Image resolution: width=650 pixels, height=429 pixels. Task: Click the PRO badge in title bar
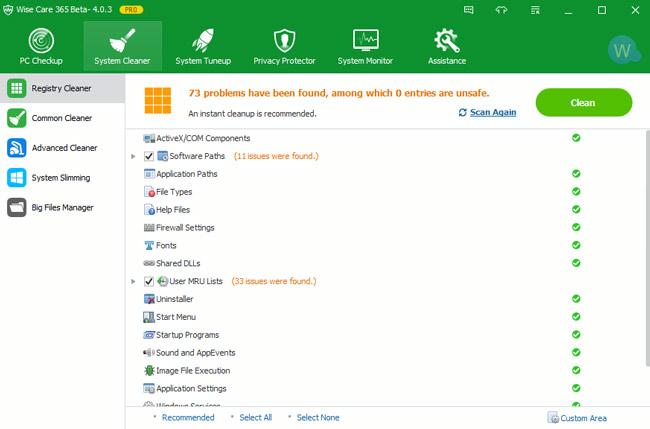(x=131, y=10)
